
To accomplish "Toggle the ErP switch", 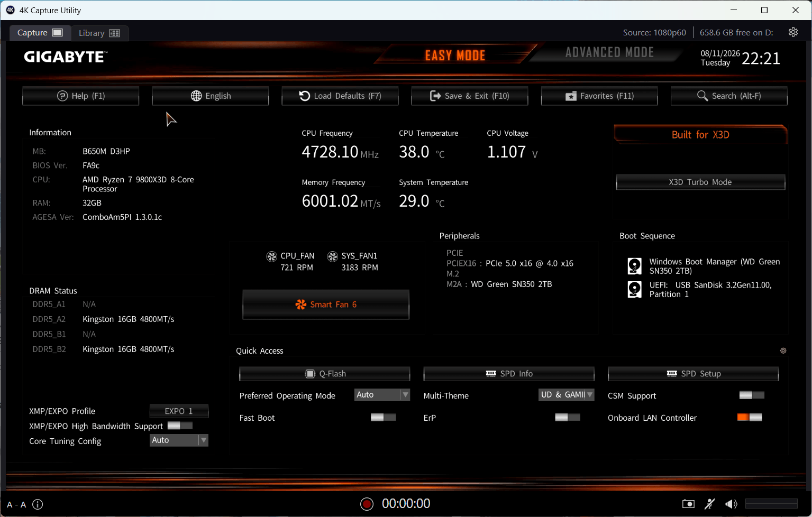I will 568,418.
